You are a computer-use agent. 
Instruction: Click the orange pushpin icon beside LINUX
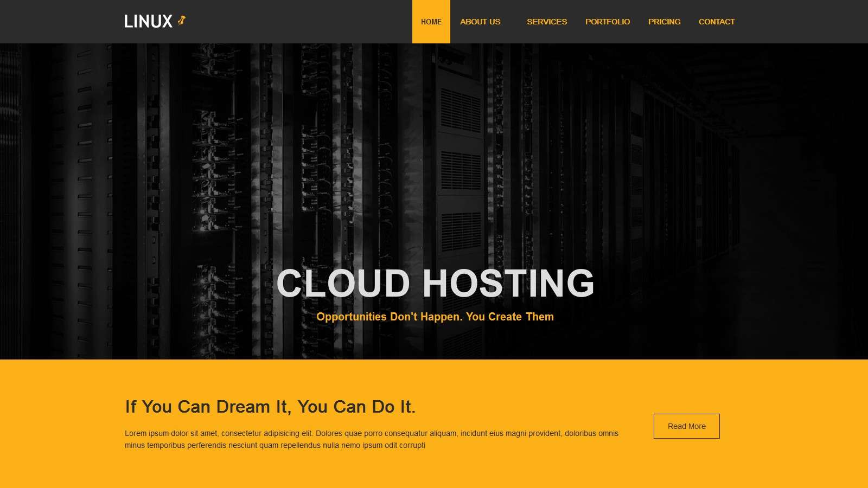pyautogui.click(x=182, y=21)
